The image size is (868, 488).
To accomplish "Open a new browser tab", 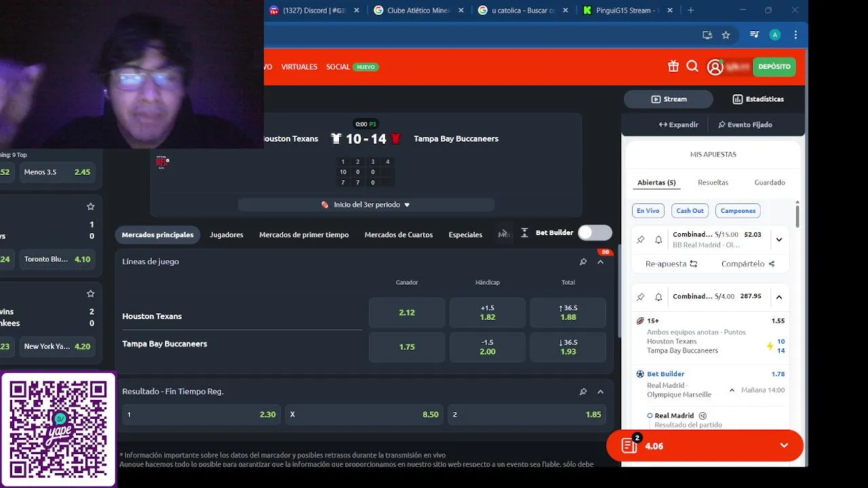I will click(690, 10).
